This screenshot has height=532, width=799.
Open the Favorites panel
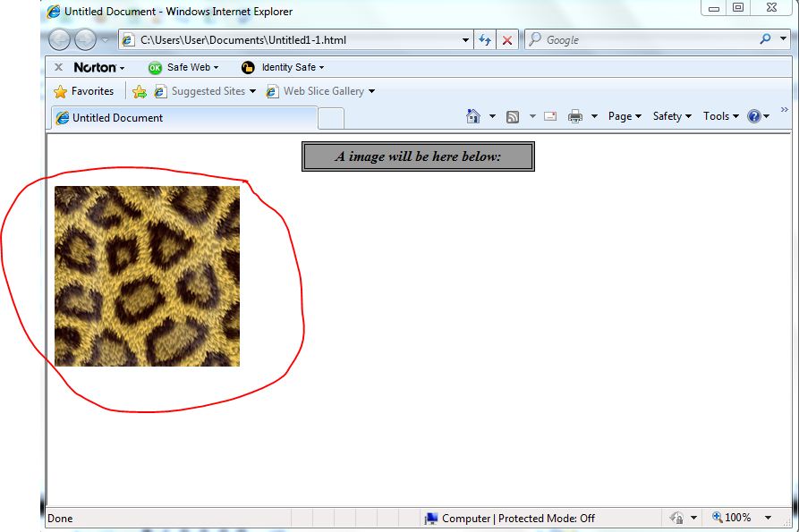[x=86, y=90]
